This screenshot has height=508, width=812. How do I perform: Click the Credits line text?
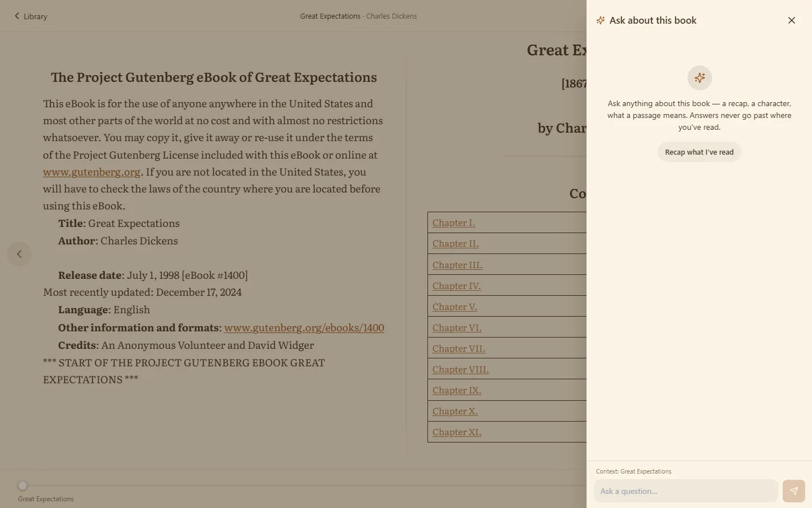point(186,345)
